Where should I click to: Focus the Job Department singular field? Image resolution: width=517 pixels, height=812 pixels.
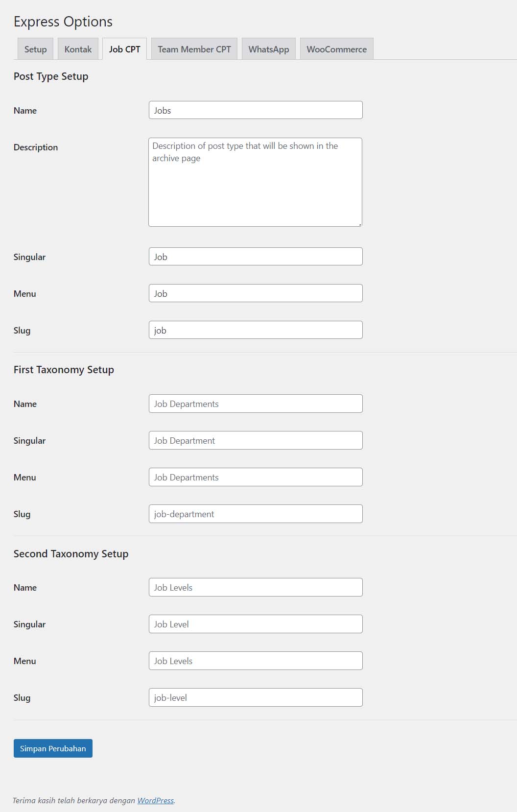click(x=256, y=440)
